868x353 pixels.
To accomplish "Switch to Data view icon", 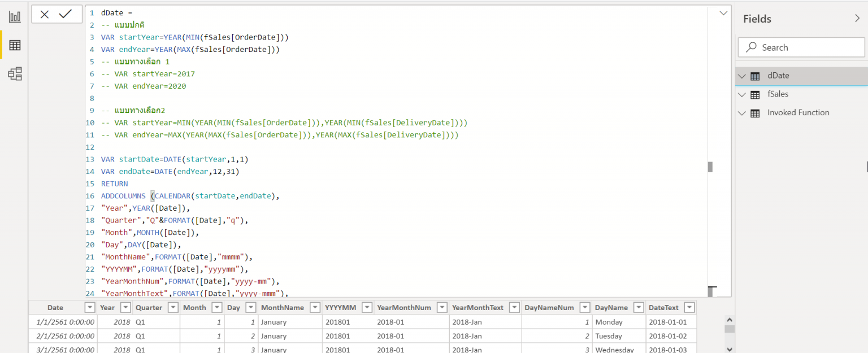I will coord(15,45).
